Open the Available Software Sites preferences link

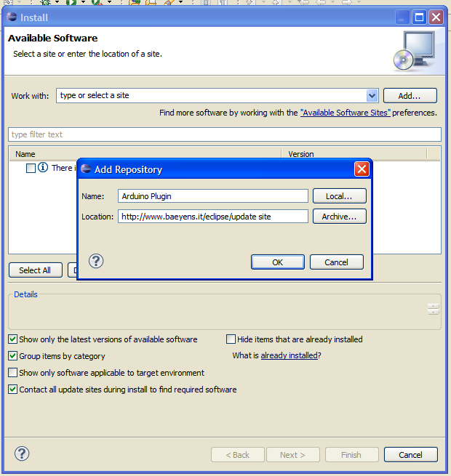(x=346, y=113)
